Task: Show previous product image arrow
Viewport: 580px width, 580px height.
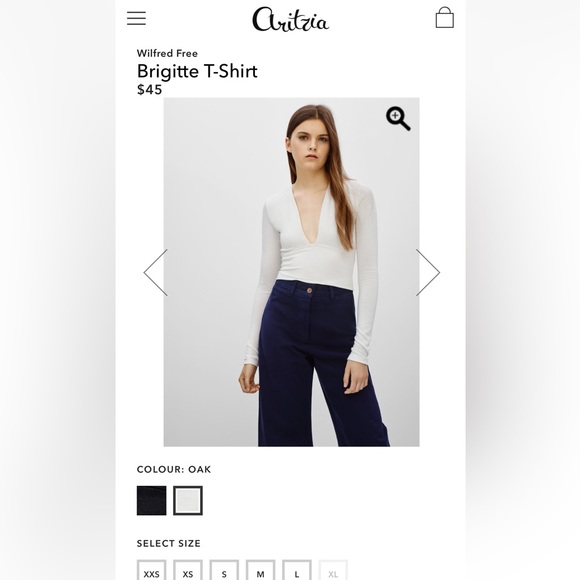Action: point(156,273)
